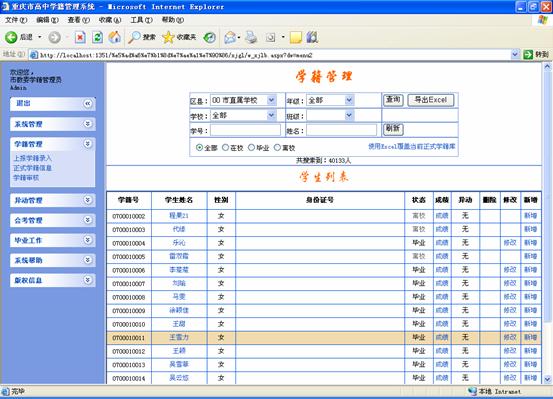Select the 离校 radio button

click(277, 148)
